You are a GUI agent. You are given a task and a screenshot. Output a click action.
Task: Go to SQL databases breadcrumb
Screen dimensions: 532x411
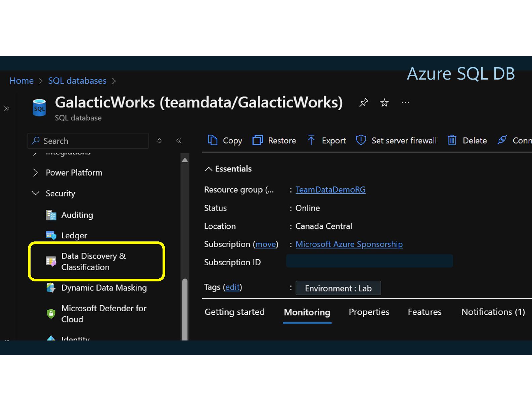point(77,81)
